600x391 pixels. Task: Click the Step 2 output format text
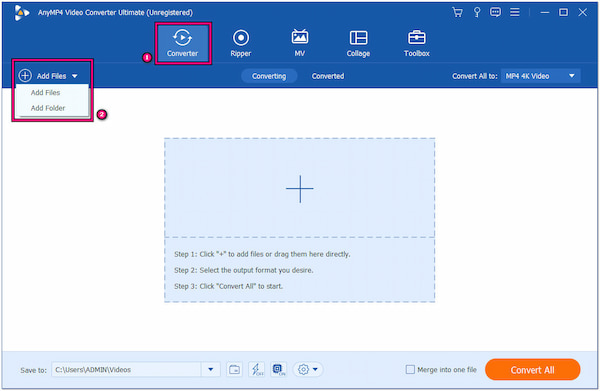(x=243, y=270)
